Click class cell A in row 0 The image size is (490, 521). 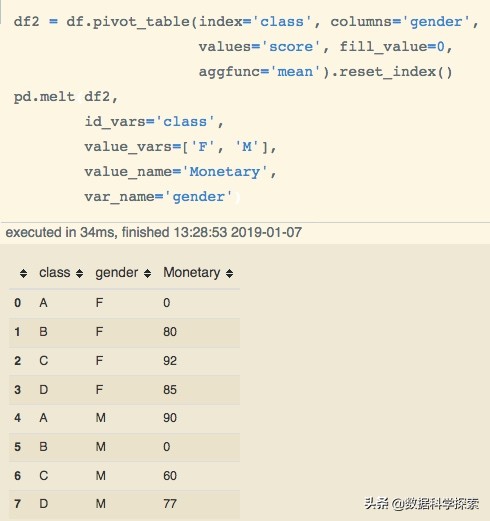pos(43,303)
